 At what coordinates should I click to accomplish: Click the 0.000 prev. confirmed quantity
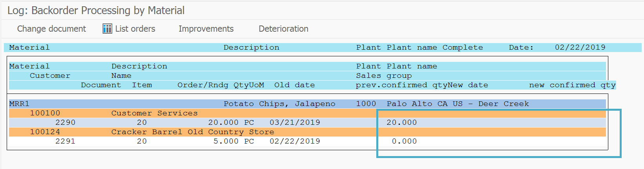point(405,141)
